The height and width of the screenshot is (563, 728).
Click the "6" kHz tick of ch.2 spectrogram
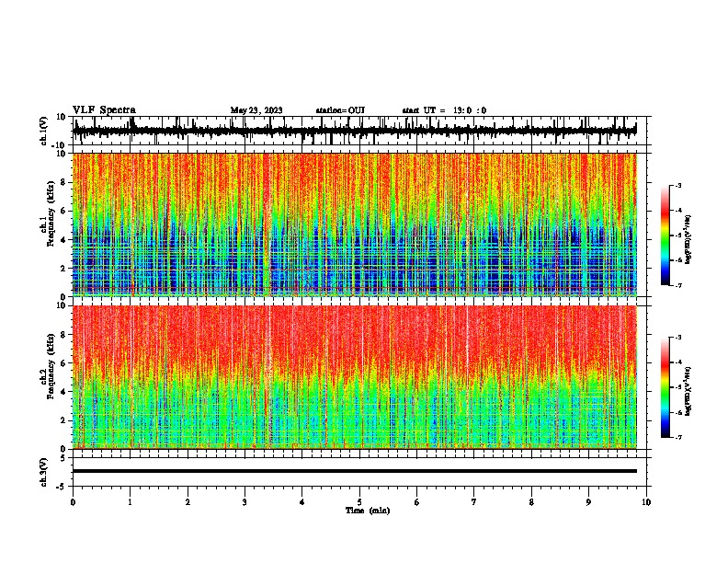coord(63,363)
